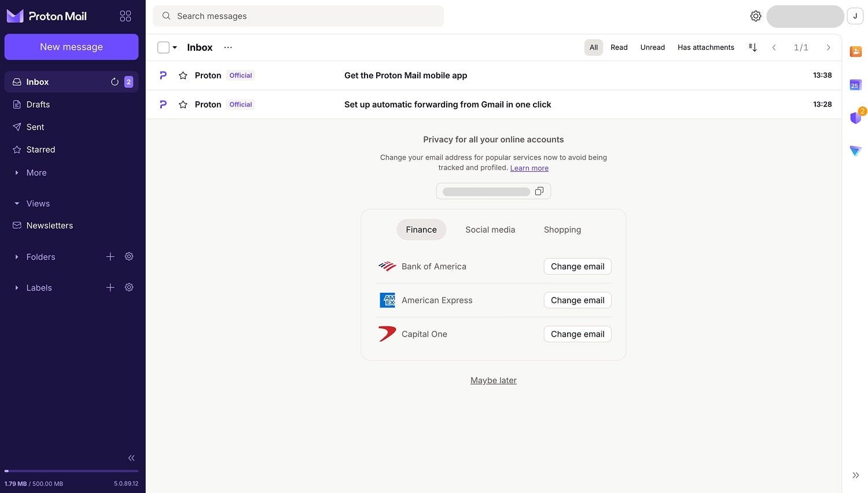The width and height of the screenshot is (868, 493).
Task: Click the apps grid icon next to Proton Mail logo
Action: click(x=125, y=16)
